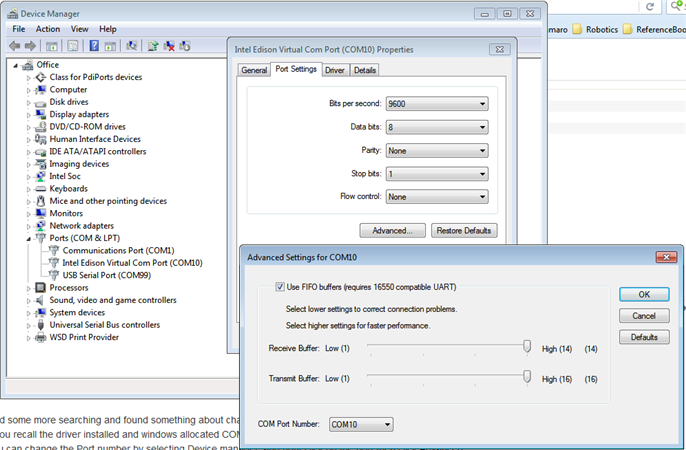The height and width of the screenshot is (450, 686).
Task: Open the COM Port Number dropdown
Action: tap(361, 424)
